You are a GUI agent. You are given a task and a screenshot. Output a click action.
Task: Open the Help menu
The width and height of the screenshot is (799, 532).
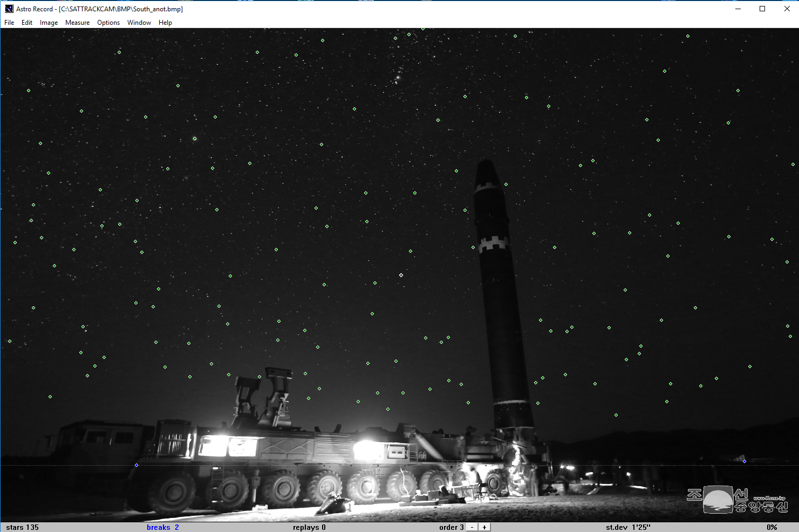tap(165, 23)
